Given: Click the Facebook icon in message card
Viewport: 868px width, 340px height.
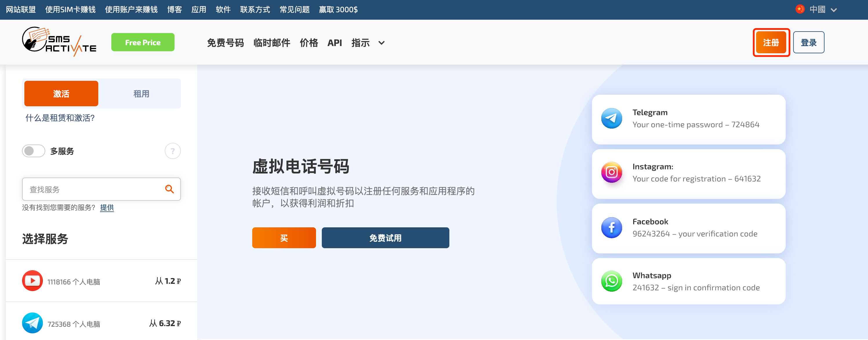Looking at the screenshot, I should point(612,228).
